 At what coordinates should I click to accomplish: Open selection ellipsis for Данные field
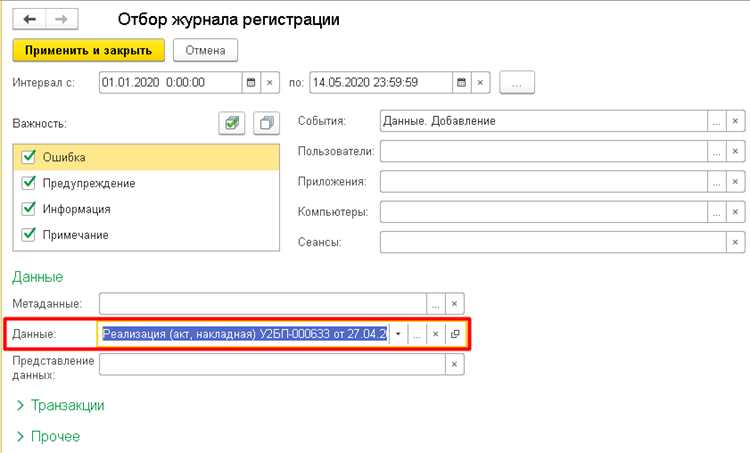[x=417, y=334]
